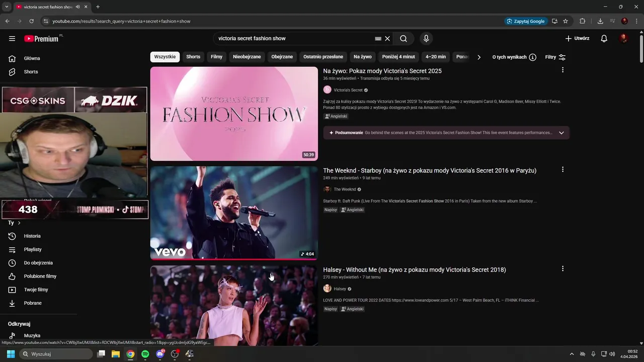Show hidden system tray icons
The height and width of the screenshot is (362, 644).
pos(572,354)
